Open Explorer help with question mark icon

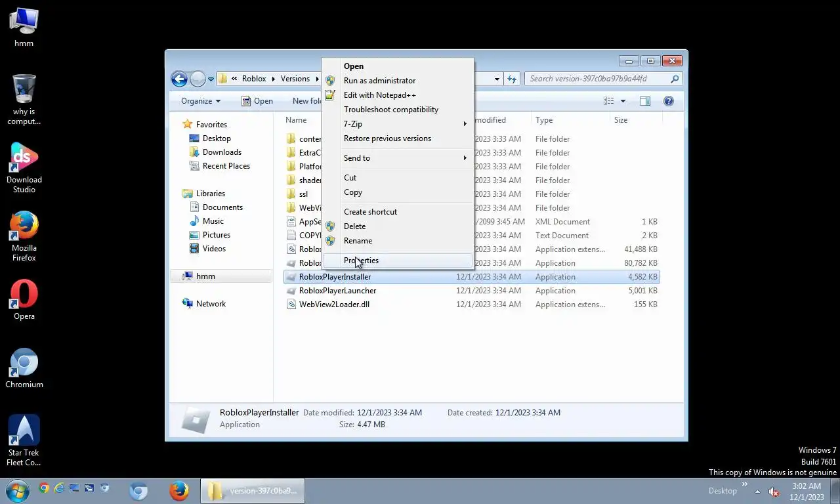(x=669, y=101)
